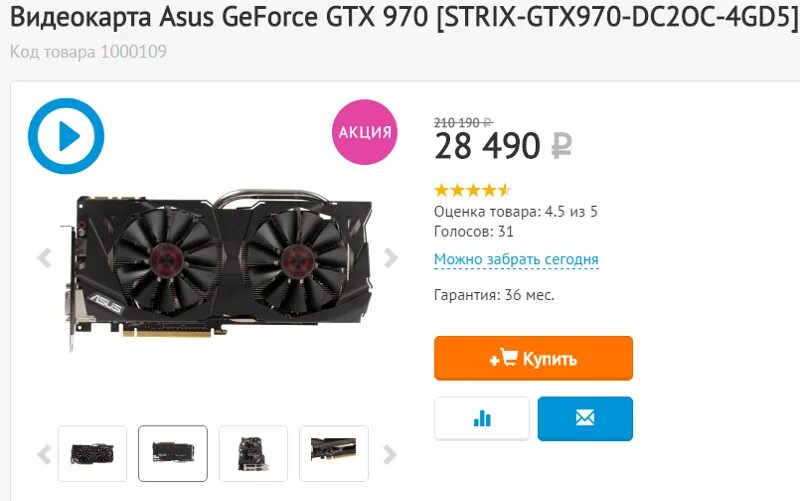Click the cart icon on the Купить button
This screenshot has height=501, width=800.
508,357
